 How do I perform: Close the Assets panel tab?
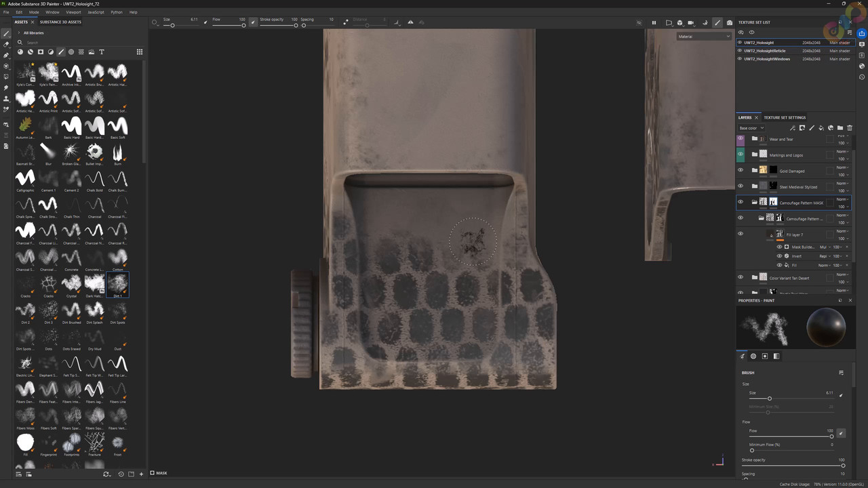(34, 22)
